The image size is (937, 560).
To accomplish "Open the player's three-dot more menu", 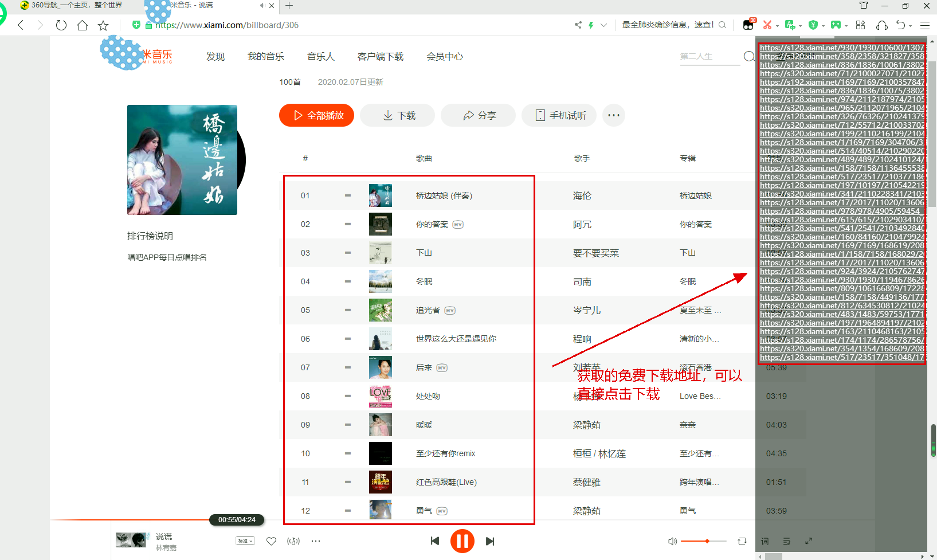I will [x=316, y=541].
